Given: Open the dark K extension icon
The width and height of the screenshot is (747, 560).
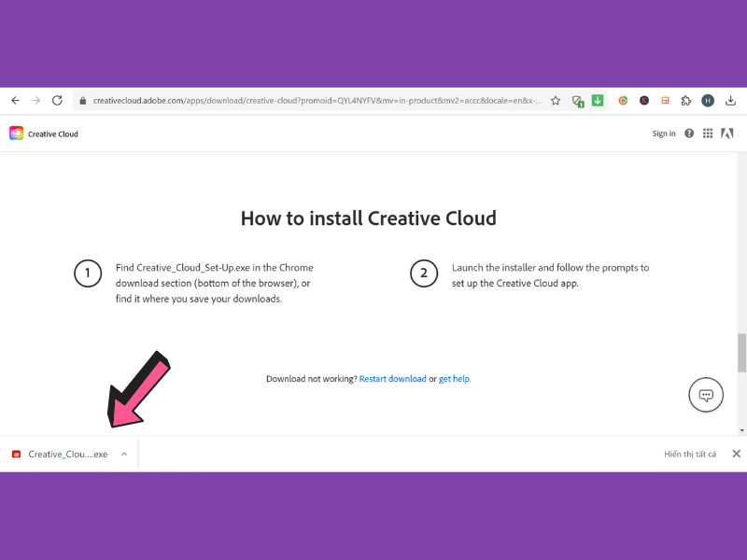Looking at the screenshot, I should [644, 100].
